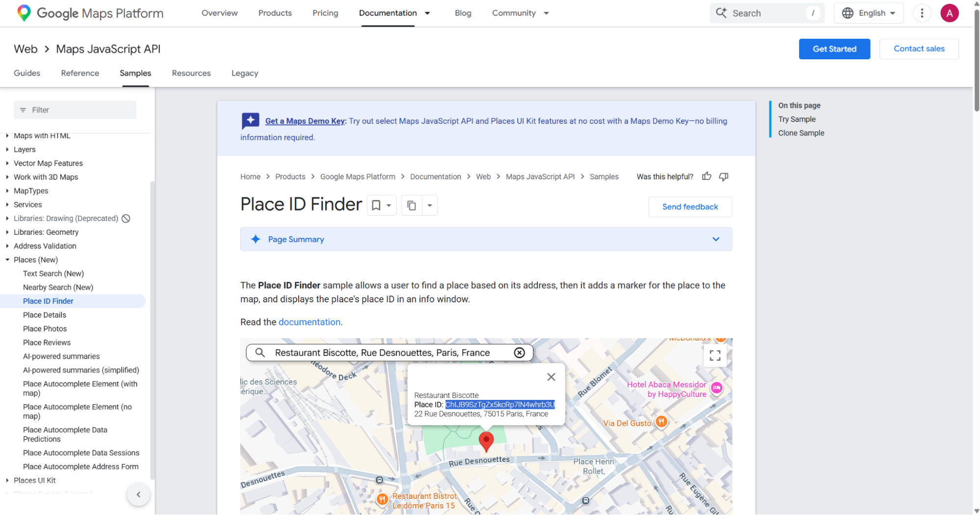Close the Restaurant Biscotte info window
The image size is (980, 515).
point(551,377)
